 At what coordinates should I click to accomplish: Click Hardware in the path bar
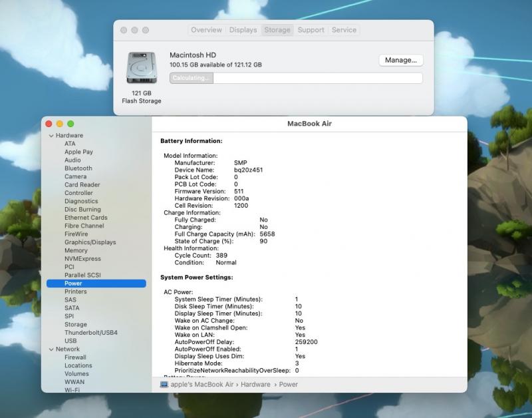[255, 384]
